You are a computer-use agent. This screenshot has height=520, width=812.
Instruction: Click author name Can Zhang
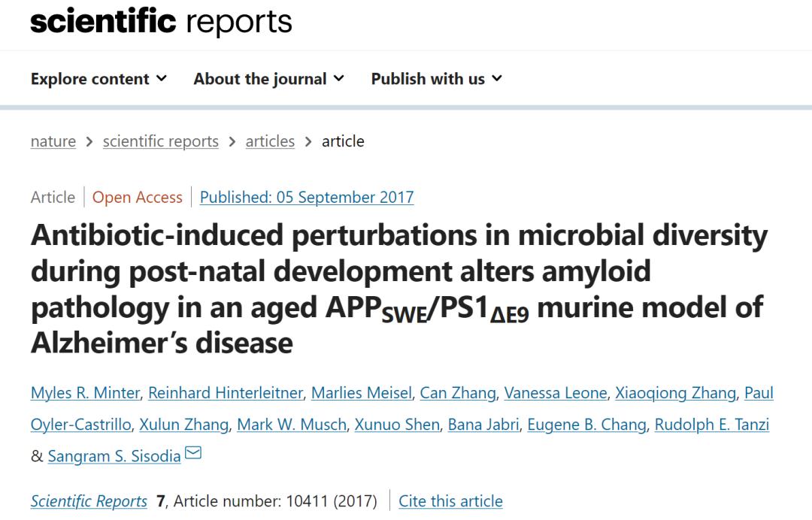pos(457,393)
